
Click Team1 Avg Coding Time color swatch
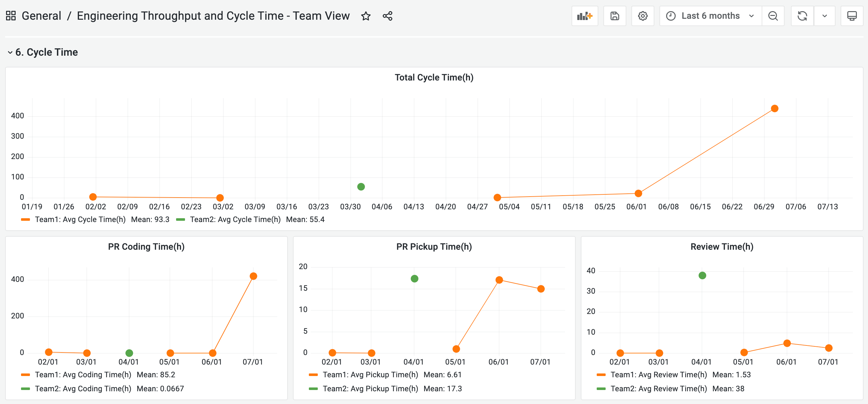(x=25, y=375)
